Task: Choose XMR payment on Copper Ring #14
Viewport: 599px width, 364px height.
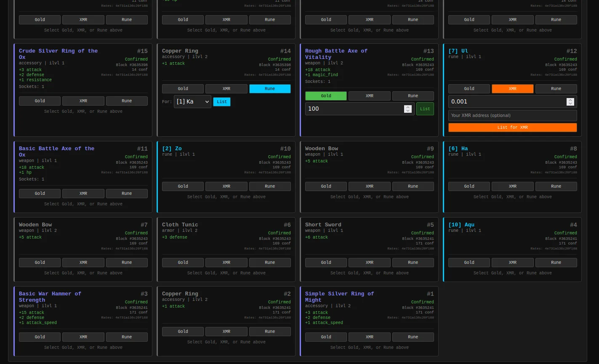Action: 226,89
